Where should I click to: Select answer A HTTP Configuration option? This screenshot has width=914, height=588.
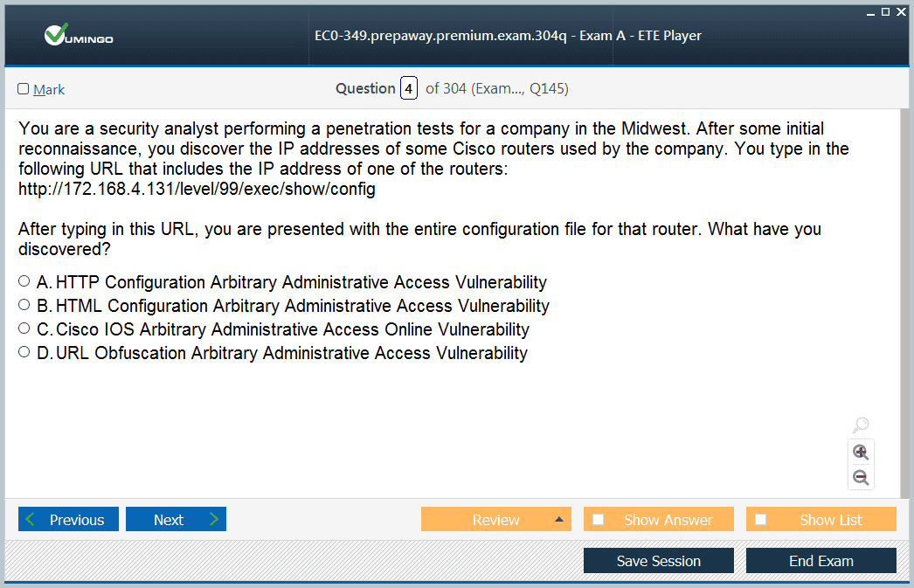[24, 281]
